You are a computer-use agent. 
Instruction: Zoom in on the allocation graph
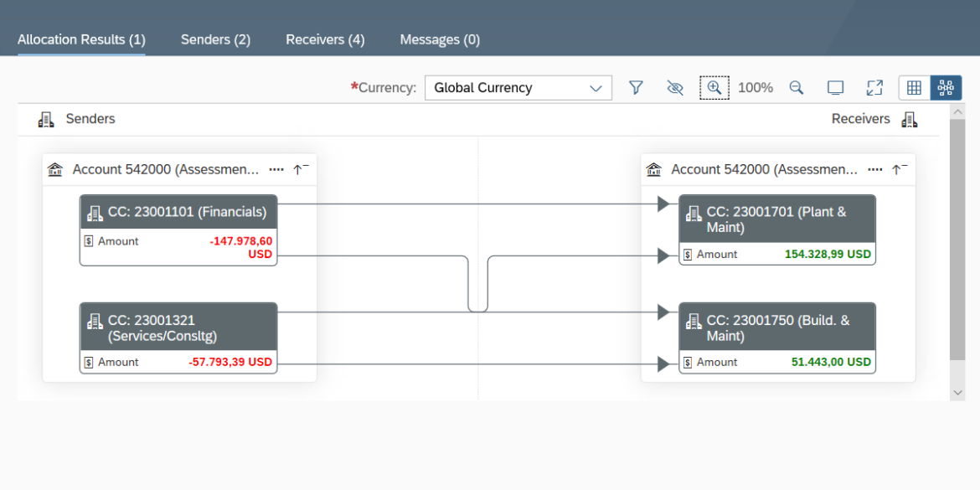(x=714, y=88)
